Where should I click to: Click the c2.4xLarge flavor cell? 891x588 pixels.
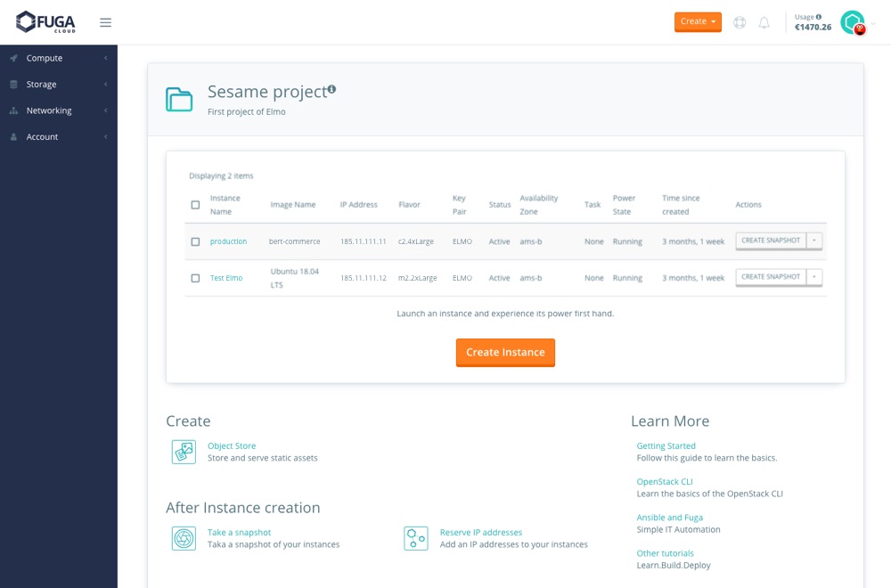pos(416,241)
